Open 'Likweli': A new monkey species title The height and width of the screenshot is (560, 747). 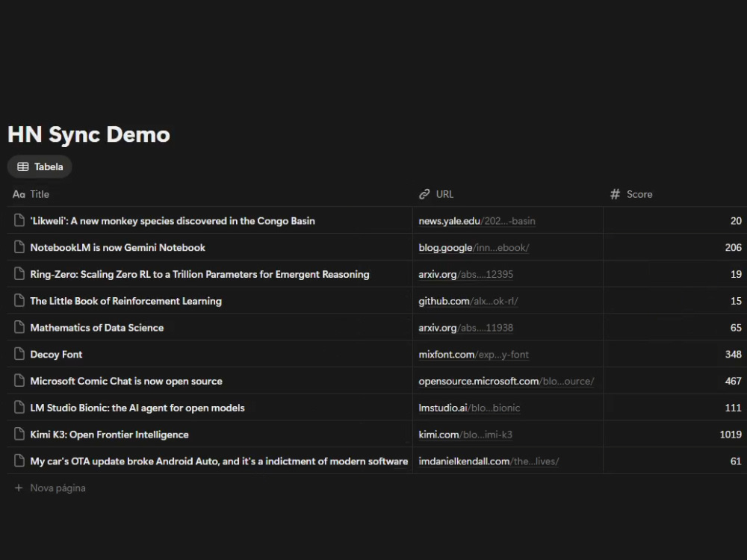click(x=173, y=221)
